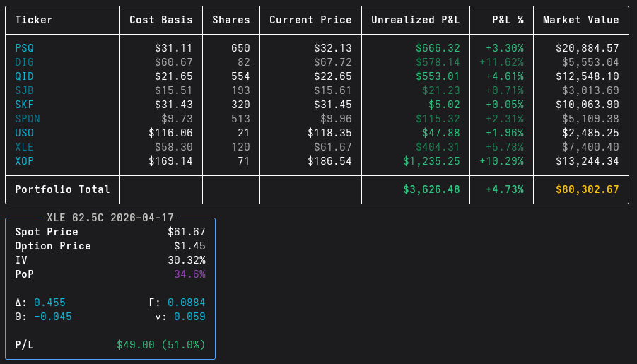Click XOP current price $186.54
This screenshot has width=637, height=364.
[329, 161]
